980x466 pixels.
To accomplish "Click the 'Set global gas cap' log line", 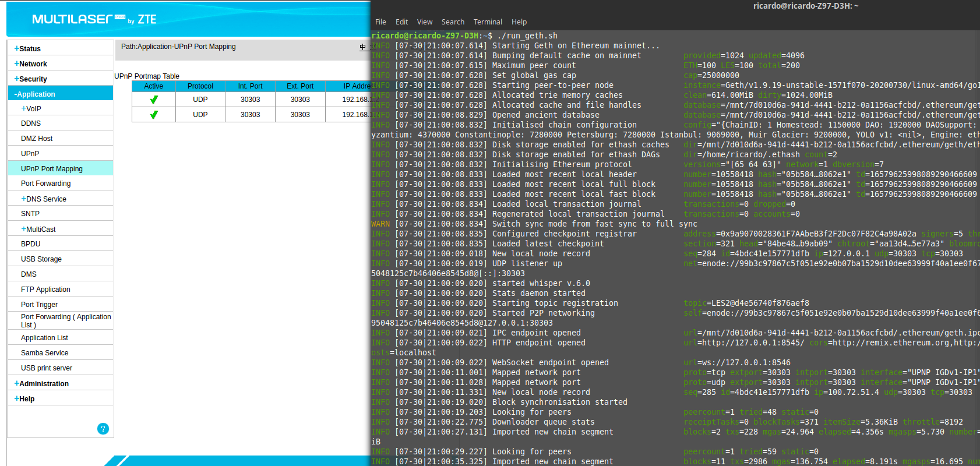I will pyautogui.click(x=534, y=75).
